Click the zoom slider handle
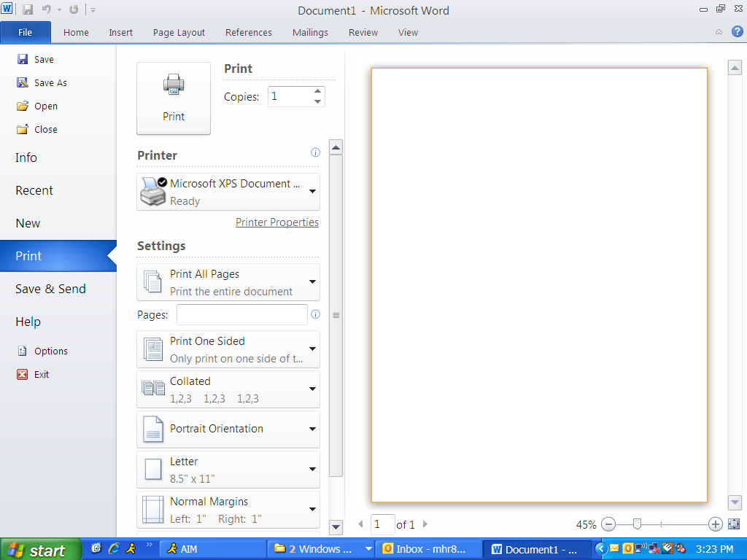The image size is (747, 560). coord(637,524)
